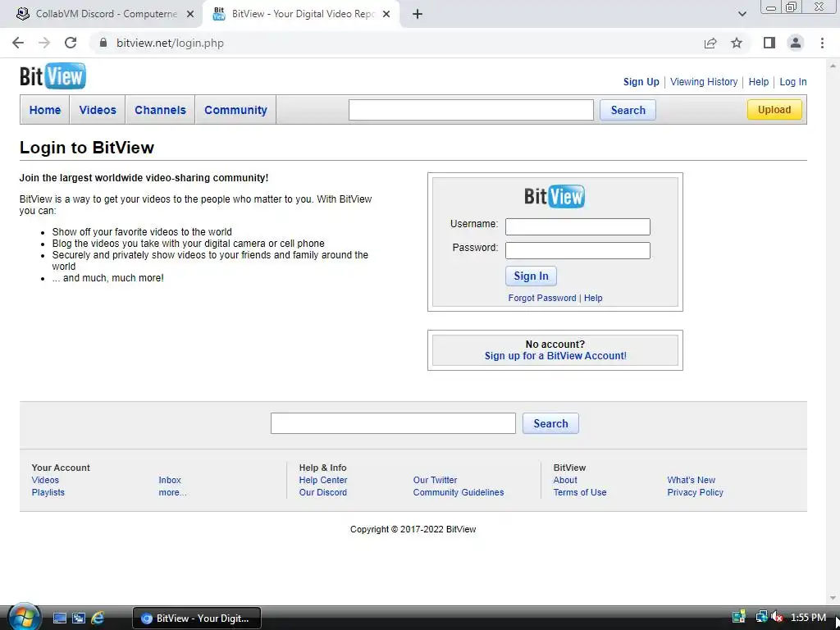The height and width of the screenshot is (630, 840).
Task: Open the footer Videos link
Action: [x=45, y=480]
